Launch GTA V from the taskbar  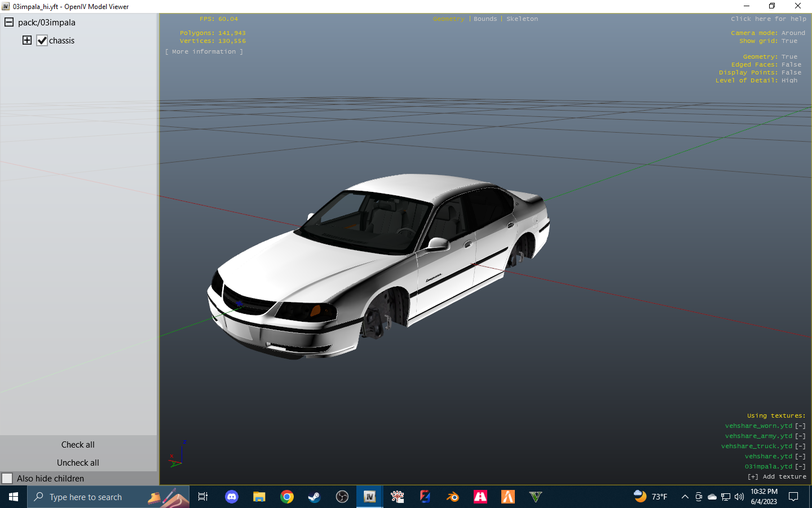coord(535,497)
